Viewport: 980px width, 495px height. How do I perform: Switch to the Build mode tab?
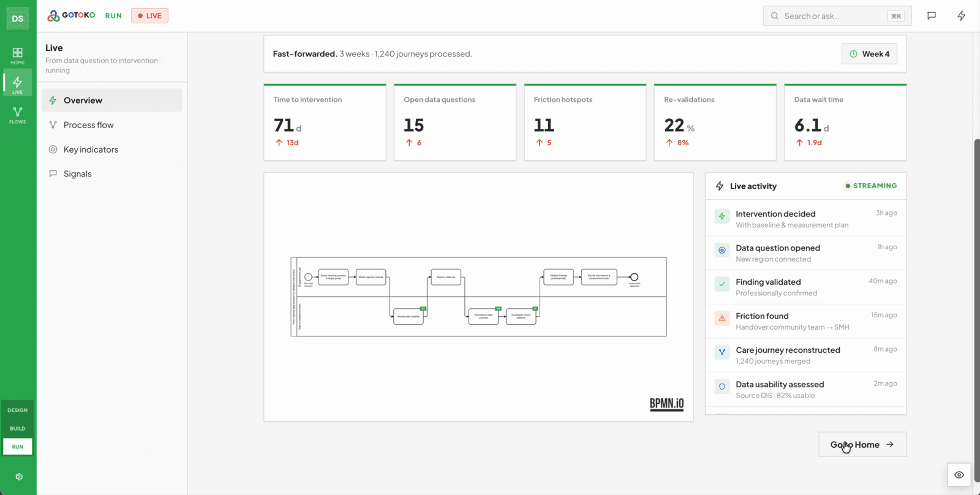coord(18,429)
